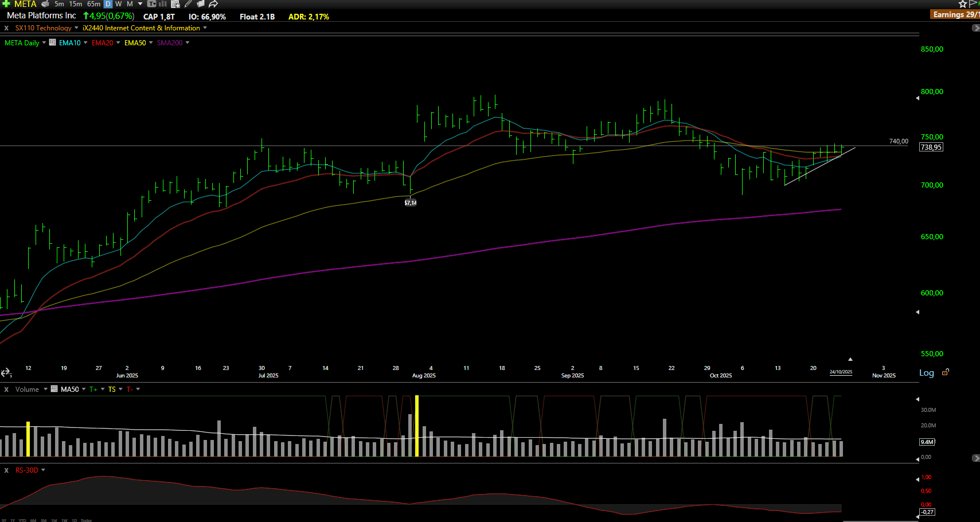980x522 pixels.
Task: Toggle Log scale on price axis
Action: [927, 373]
